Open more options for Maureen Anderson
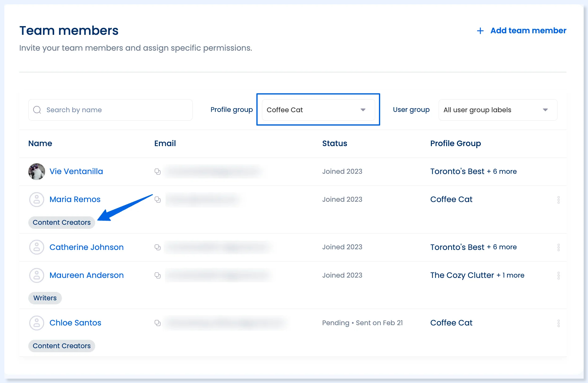 [x=558, y=276]
